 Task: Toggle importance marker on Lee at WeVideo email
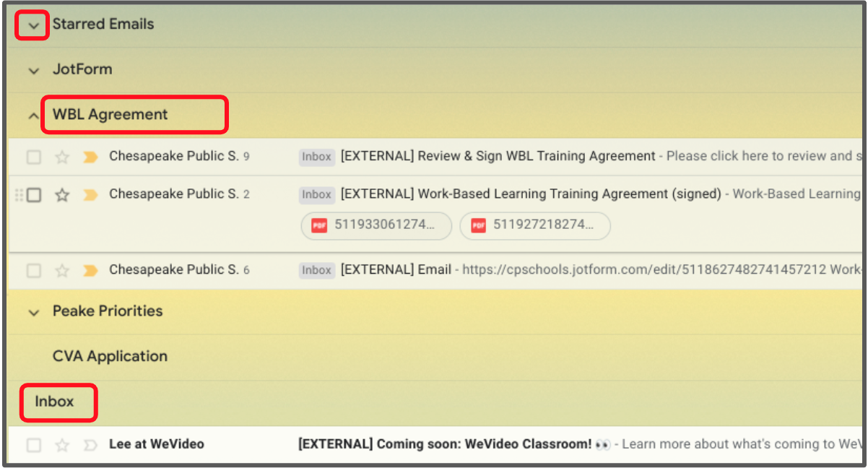(x=90, y=444)
